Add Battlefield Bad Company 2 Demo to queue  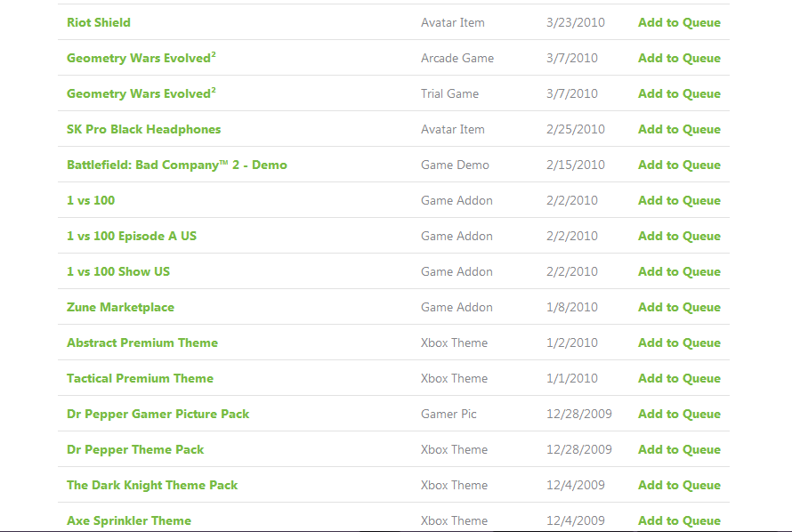(x=679, y=165)
